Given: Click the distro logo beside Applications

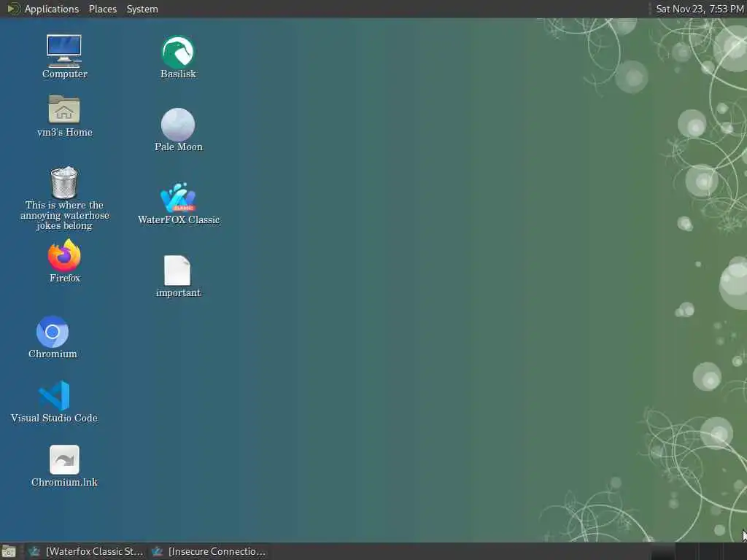Looking at the screenshot, I should click(x=13, y=9).
